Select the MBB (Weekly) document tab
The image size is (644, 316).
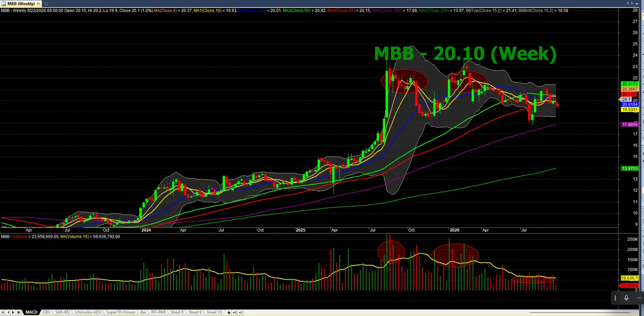pos(21,4)
